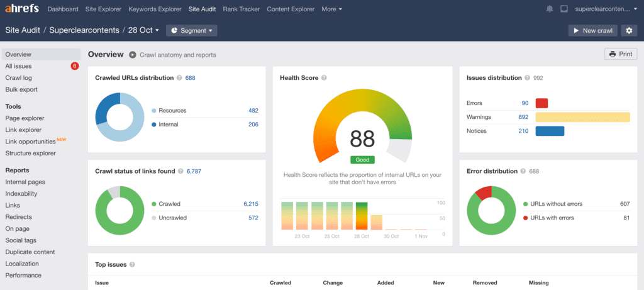Image resolution: width=644 pixels, height=290 pixels.
Task: Open the superclearcontent account dropdown
Action: (606, 9)
